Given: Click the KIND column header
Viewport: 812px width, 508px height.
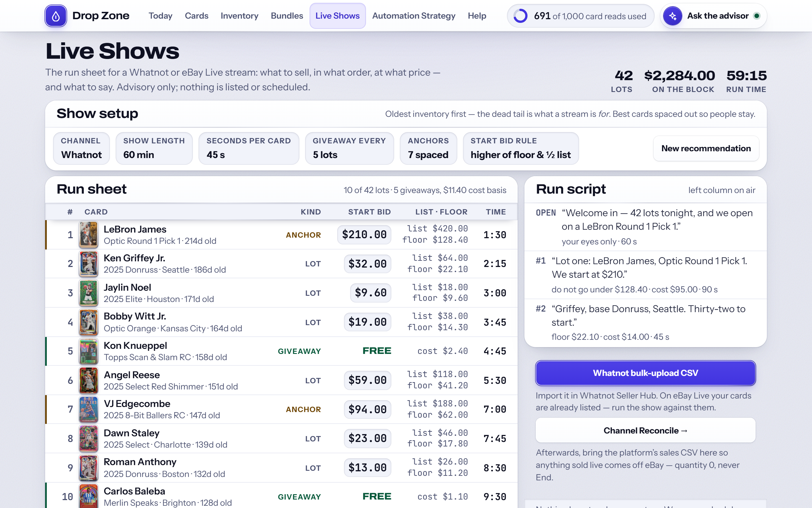Looking at the screenshot, I should tap(311, 212).
